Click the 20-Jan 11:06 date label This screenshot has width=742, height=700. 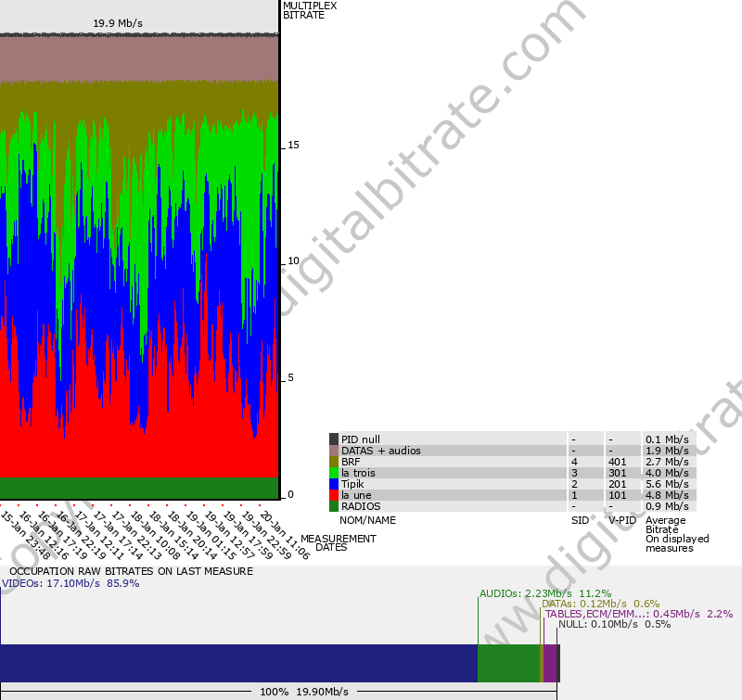pyautogui.click(x=286, y=534)
